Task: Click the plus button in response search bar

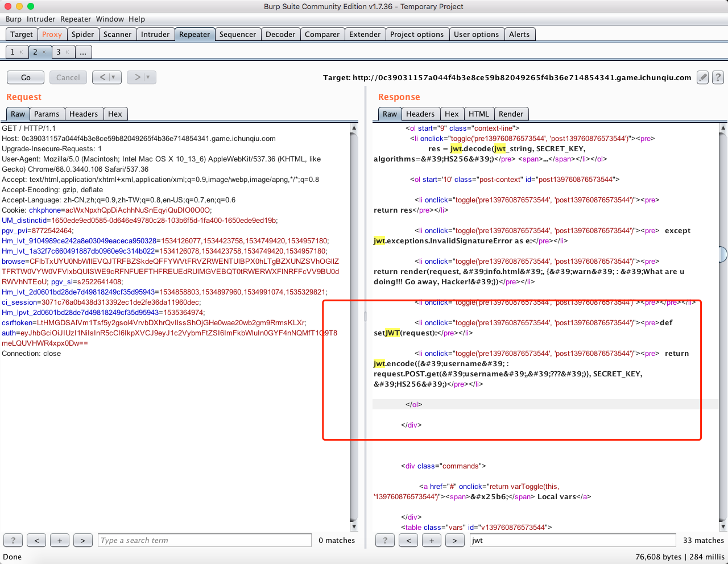Action: point(432,540)
